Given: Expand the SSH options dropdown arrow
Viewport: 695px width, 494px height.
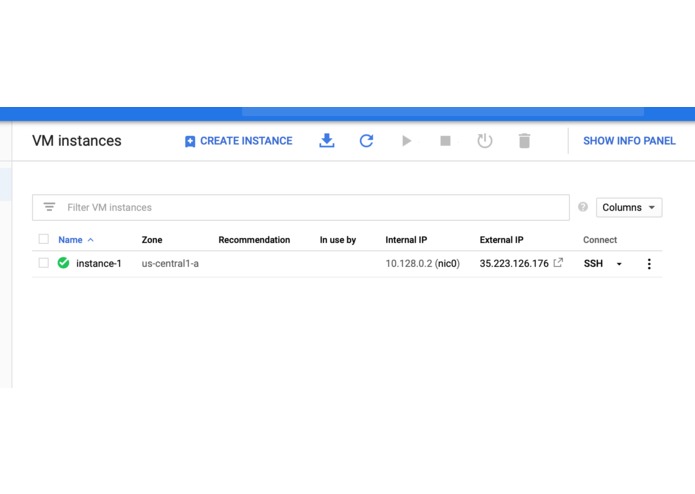Looking at the screenshot, I should pyautogui.click(x=619, y=264).
